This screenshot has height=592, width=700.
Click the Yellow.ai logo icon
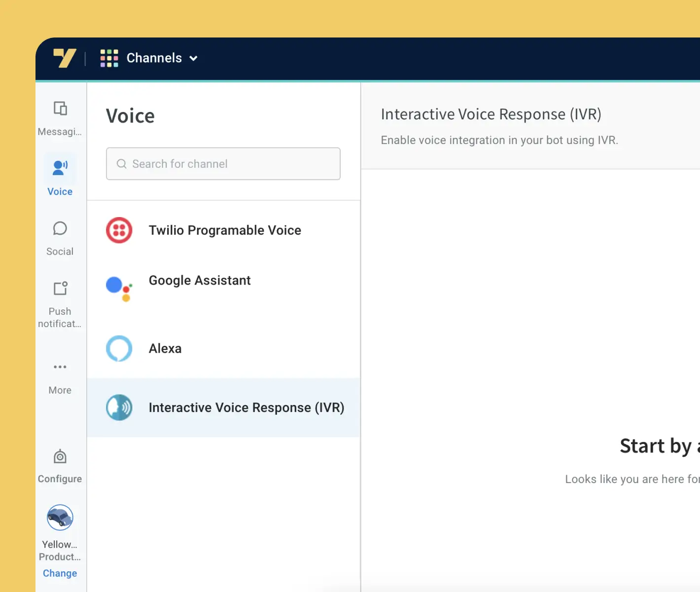coord(65,58)
